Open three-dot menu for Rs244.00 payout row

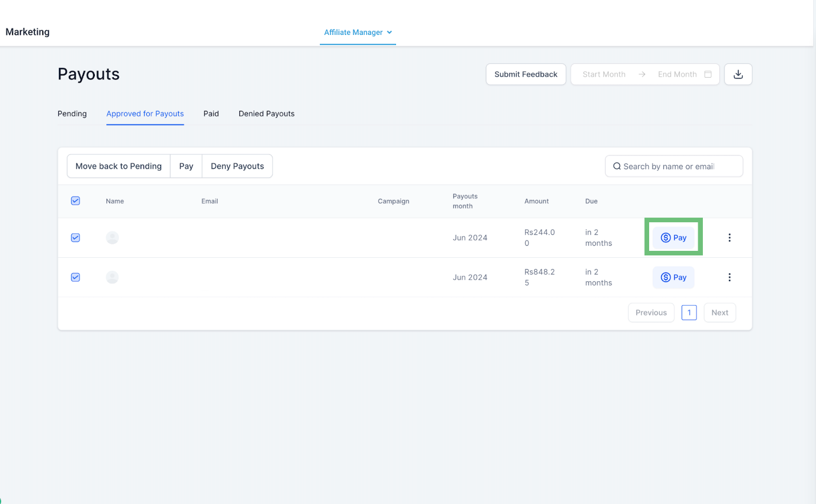pyautogui.click(x=729, y=238)
